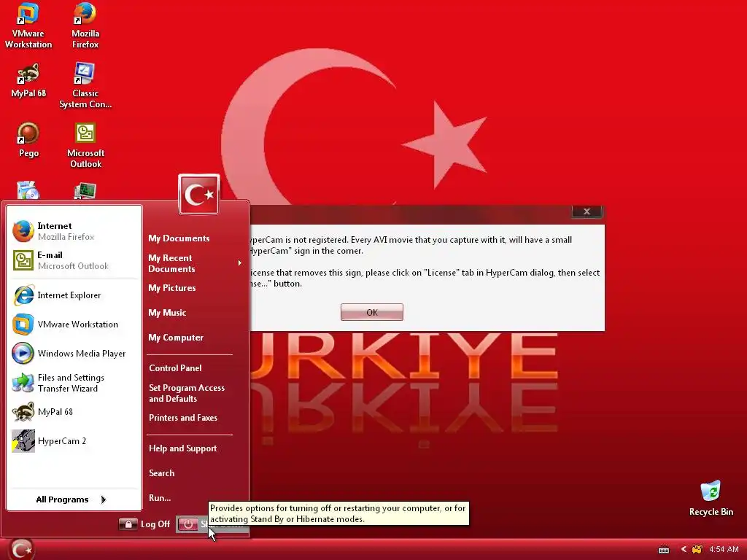Viewport: 747px width, 560px height.
Task: Click the HyperCam 2 icon in Start menu
Action: coord(23,441)
